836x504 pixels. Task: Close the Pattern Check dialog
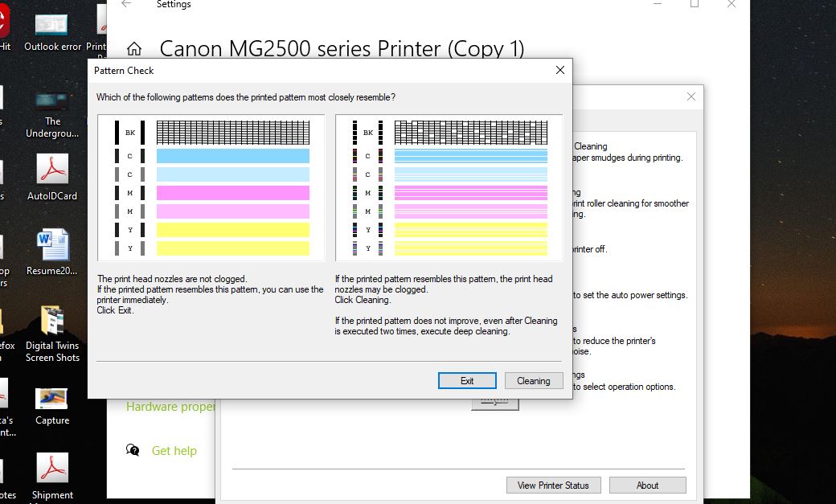pyautogui.click(x=560, y=71)
